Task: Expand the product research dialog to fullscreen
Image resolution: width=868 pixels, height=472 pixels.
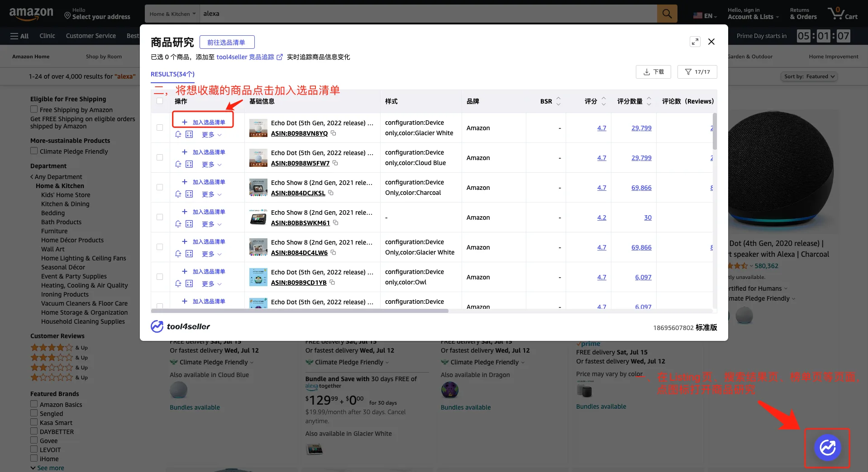Action: coord(695,42)
